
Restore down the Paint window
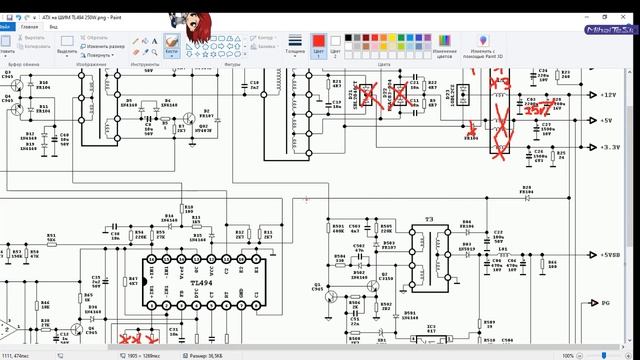click(604, 17)
